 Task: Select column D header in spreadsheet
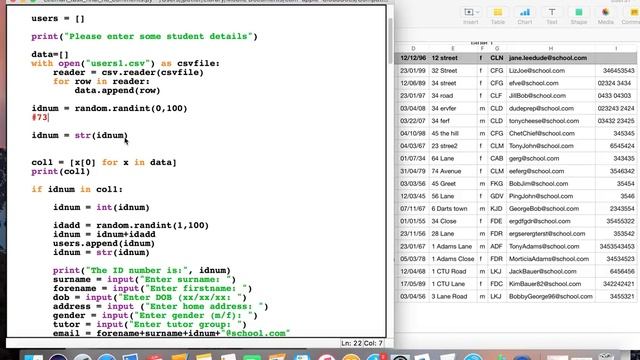(x=413, y=49)
